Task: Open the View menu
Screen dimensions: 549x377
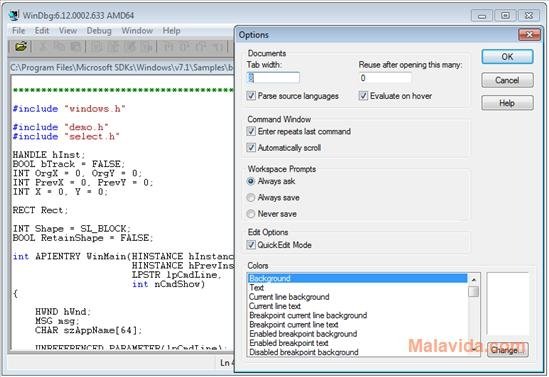Action: [x=68, y=31]
